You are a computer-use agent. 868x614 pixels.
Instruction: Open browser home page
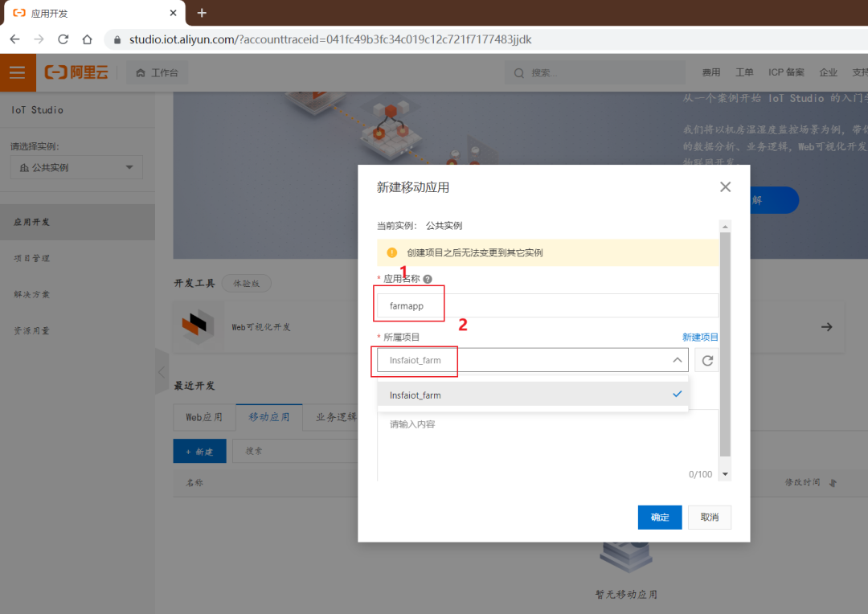click(x=87, y=39)
